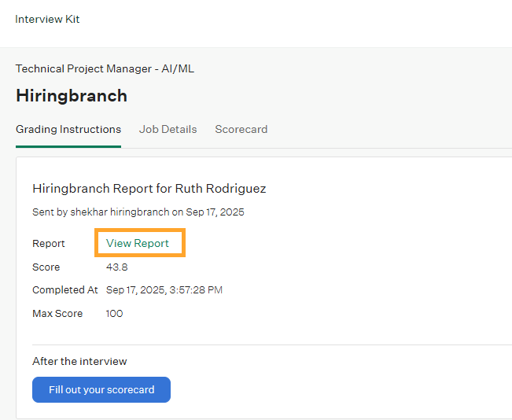Open the Scorecard tab
Image resolution: width=512 pixels, height=420 pixels.
tap(241, 129)
